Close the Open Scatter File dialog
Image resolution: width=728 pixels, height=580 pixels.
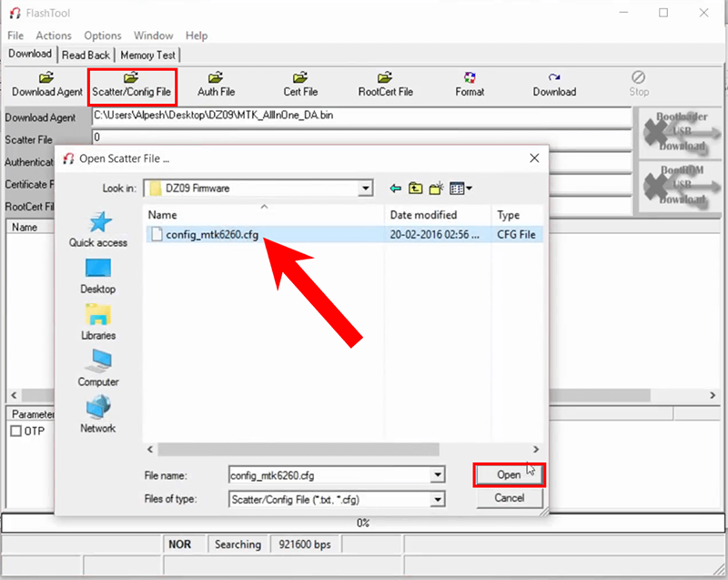coord(534,158)
